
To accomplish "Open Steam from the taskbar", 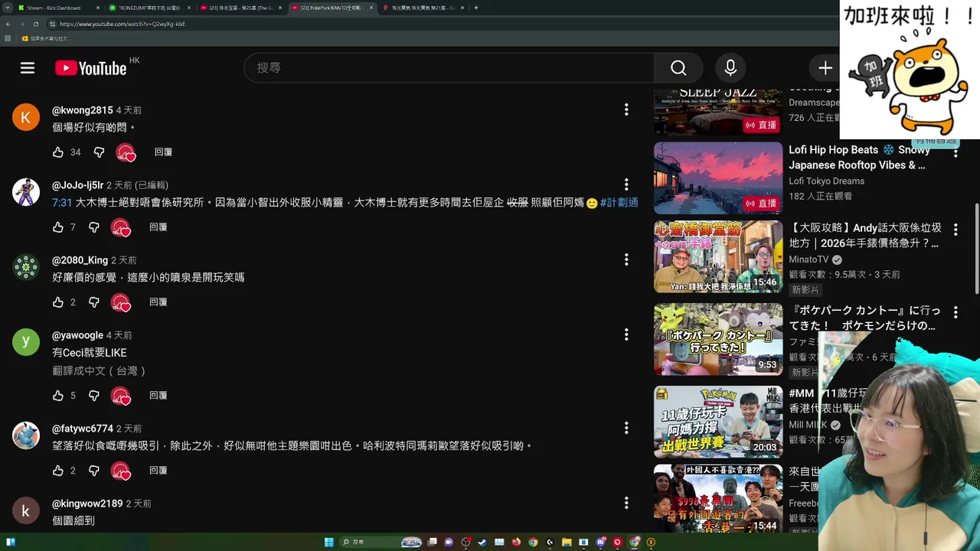I will click(482, 542).
